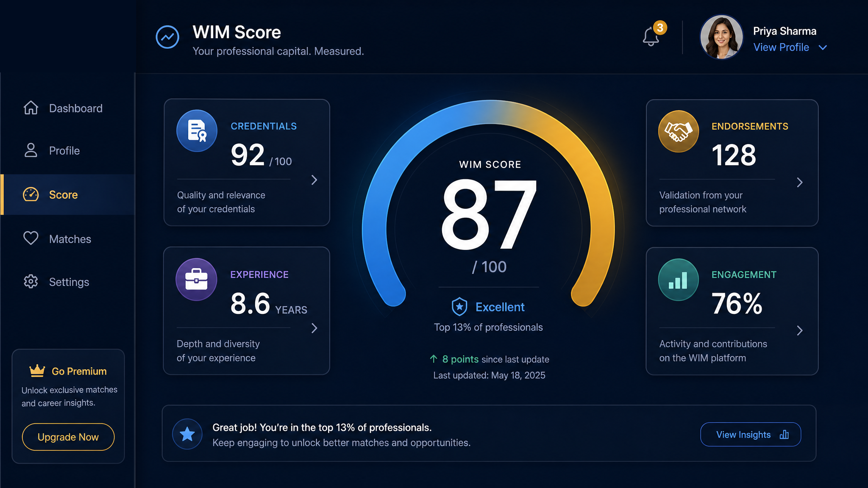Image resolution: width=868 pixels, height=488 pixels.
Task: Click the Profile person icon
Action: tap(31, 150)
